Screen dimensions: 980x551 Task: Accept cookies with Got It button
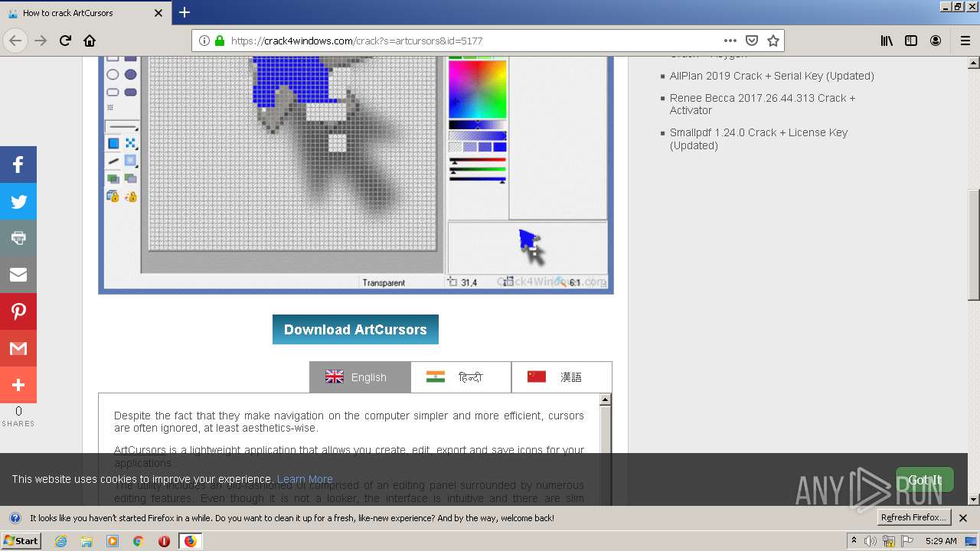coord(925,480)
